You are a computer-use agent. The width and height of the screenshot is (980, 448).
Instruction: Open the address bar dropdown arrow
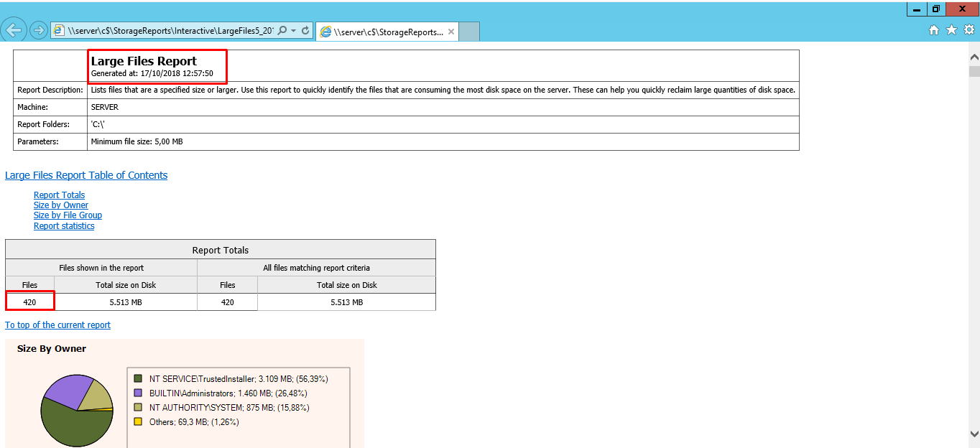[x=294, y=31]
